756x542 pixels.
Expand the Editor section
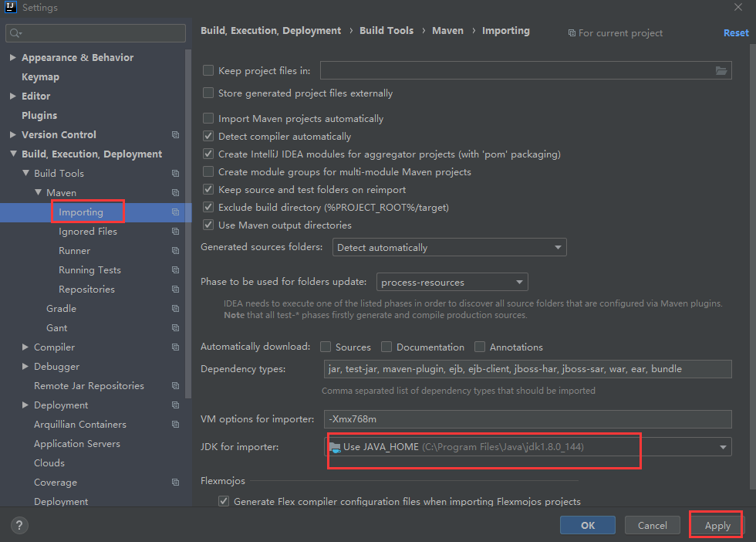point(13,96)
